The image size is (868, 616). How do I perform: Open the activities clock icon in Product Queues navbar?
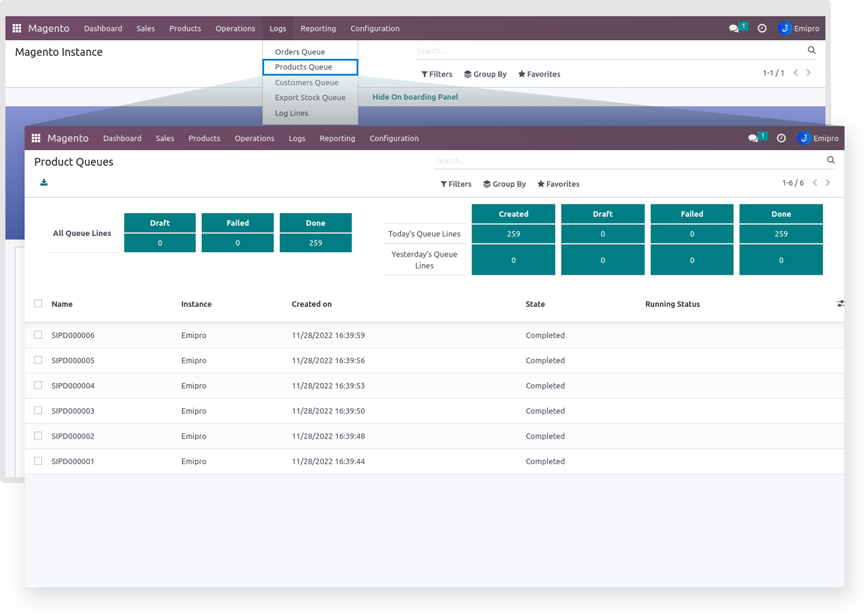[x=781, y=139]
